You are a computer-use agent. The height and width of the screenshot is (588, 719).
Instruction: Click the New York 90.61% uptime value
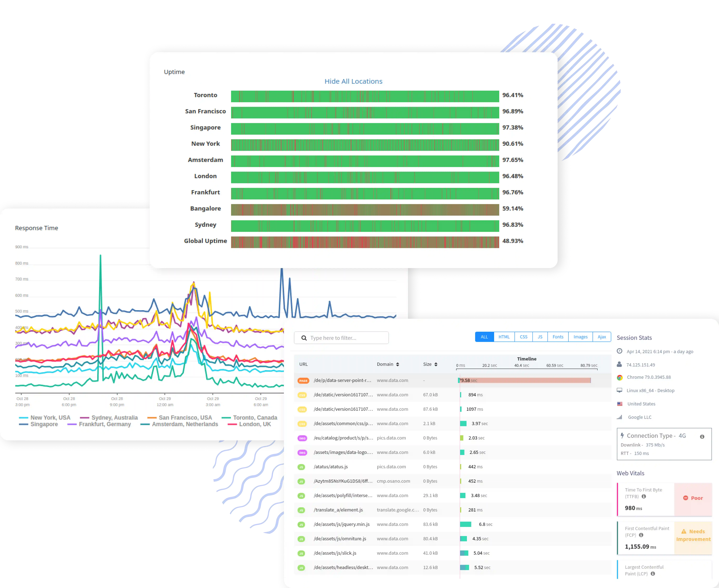click(x=513, y=144)
